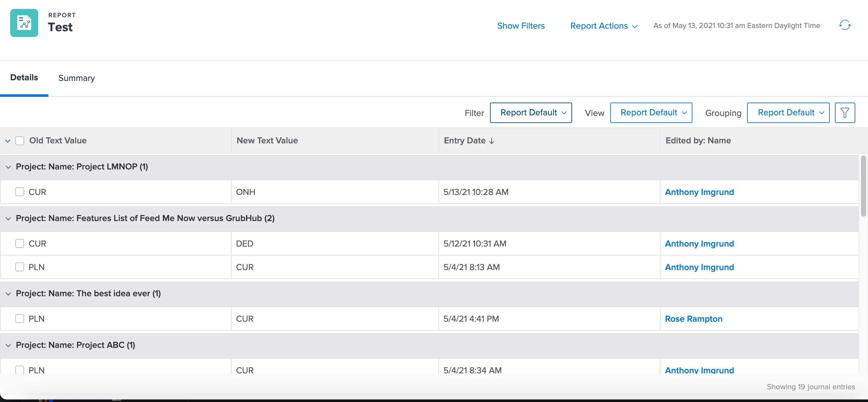
Task: Select the CUR to DED row checkbox
Action: [x=20, y=243]
